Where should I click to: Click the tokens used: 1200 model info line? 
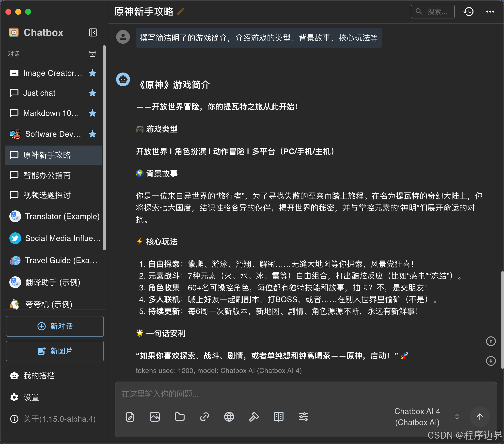(x=219, y=370)
